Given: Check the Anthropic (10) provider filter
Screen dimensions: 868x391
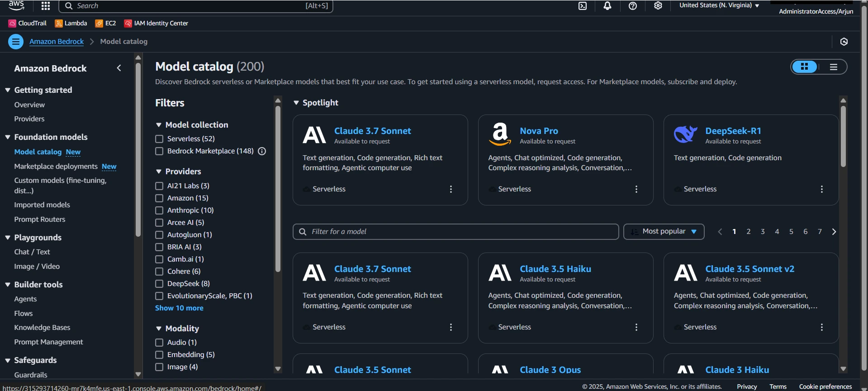Looking at the screenshot, I should pos(159,210).
